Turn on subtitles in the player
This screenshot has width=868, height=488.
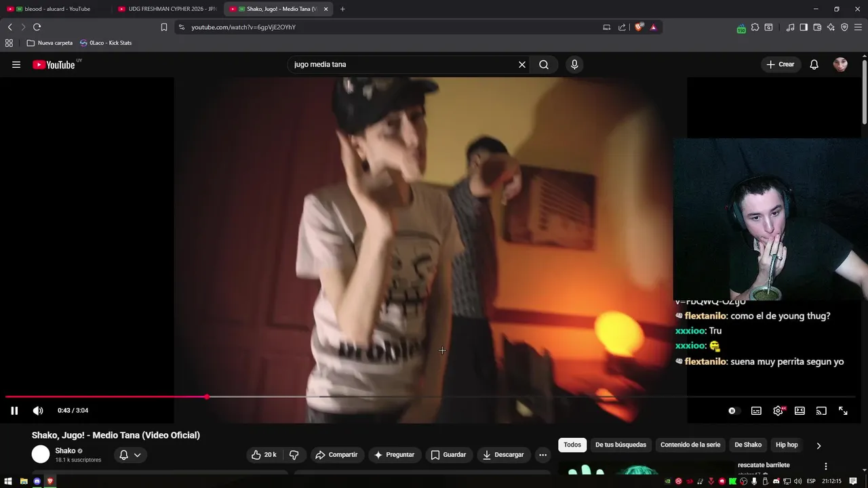(x=756, y=411)
